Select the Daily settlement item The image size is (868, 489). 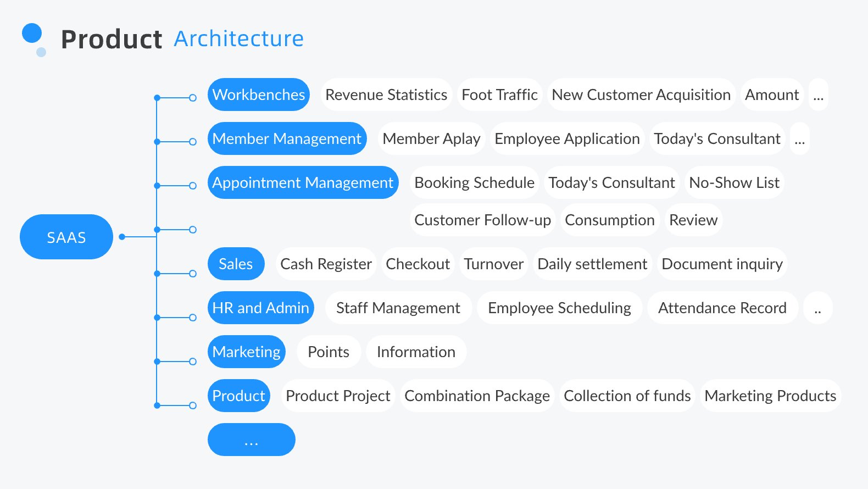click(x=592, y=264)
